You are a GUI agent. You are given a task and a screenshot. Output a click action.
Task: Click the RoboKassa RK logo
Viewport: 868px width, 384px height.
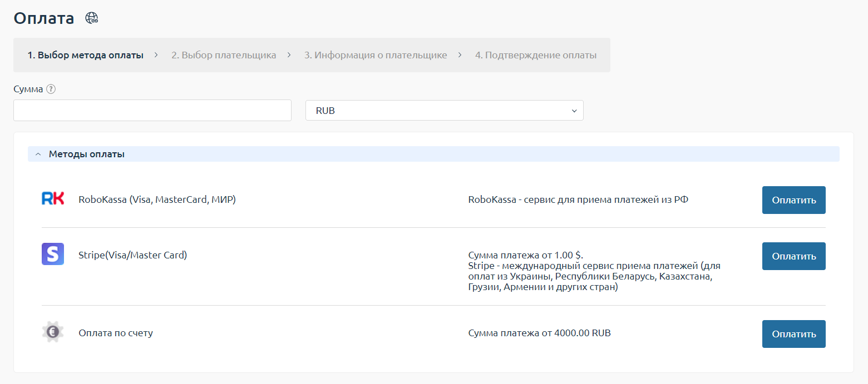point(53,198)
